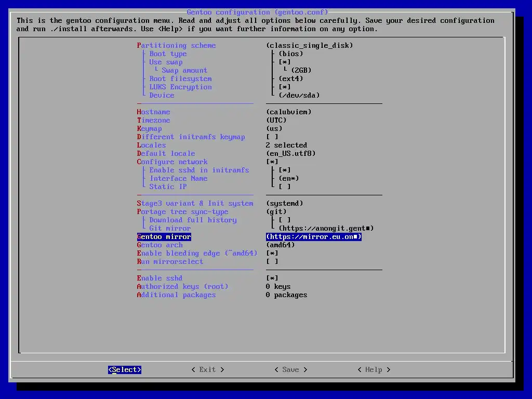Click the anongit.gentoo git mirror URL

click(x=326, y=229)
